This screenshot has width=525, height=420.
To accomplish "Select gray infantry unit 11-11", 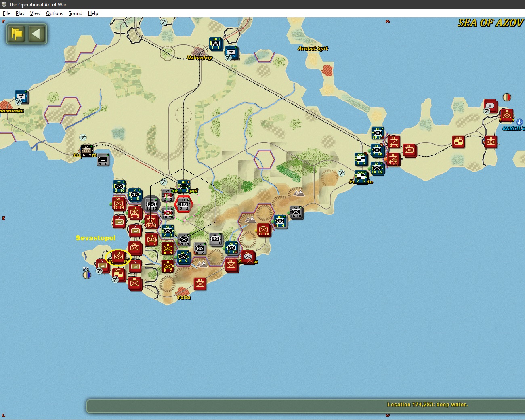I will [x=184, y=239].
